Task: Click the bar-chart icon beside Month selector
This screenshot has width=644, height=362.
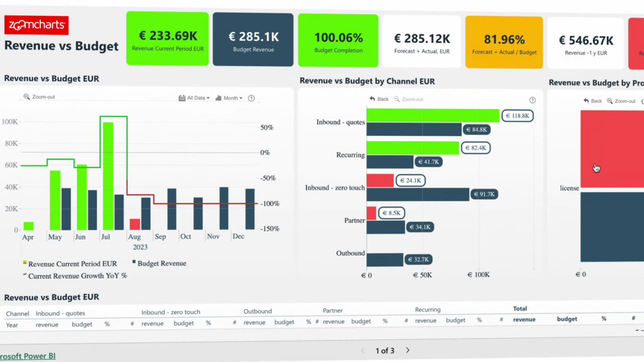Action: click(x=218, y=98)
